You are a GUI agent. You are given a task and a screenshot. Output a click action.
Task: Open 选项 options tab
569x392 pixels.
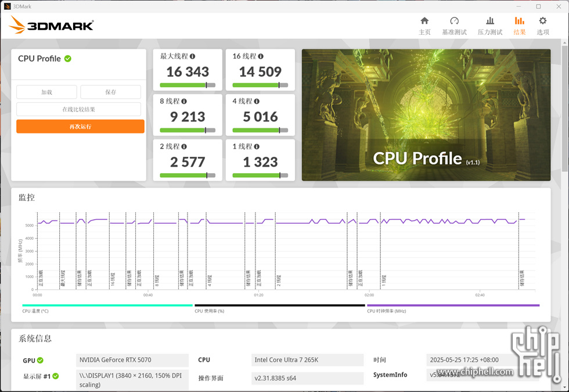click(543, 26)
